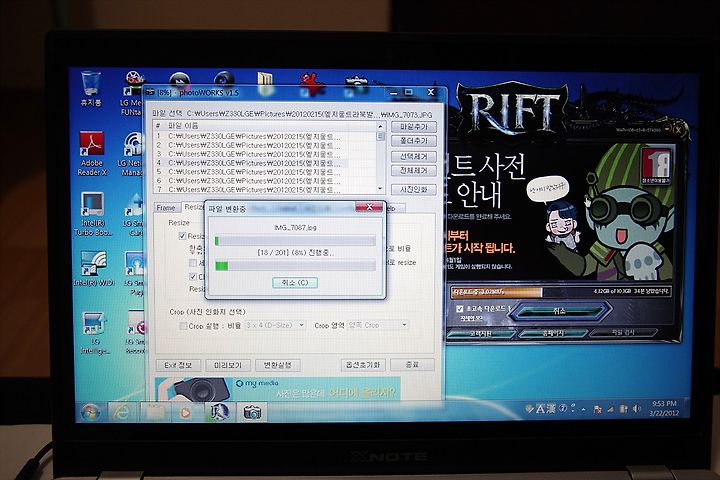Select file row 4 in list
Image resolution: width=720 pixels, height=480 pixels.
coord(265,163)
